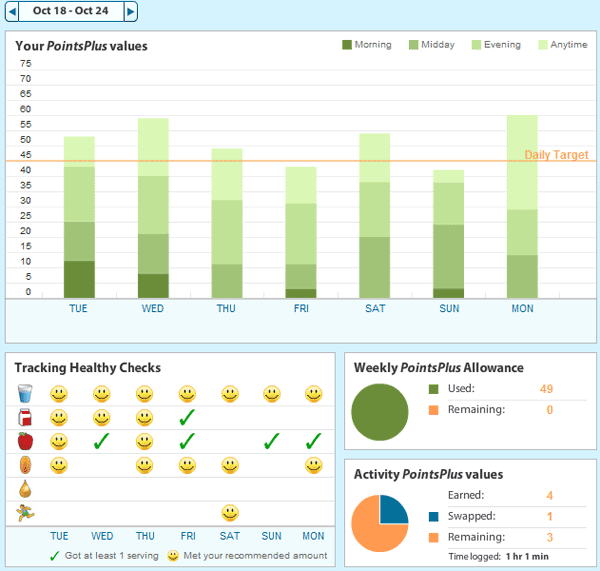Click SAT label in Tracking Healthy Checks

[x=230, y=536]
